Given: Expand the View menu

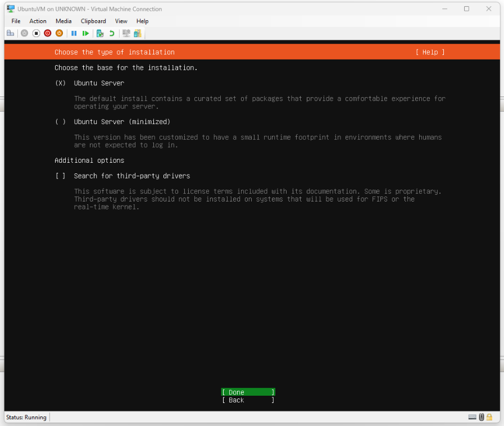Looking at the screenshot, I should [x=121, y=21].
